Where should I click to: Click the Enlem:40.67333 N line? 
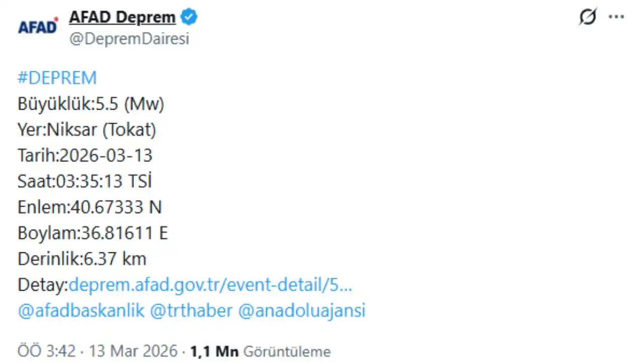(x=90, y=207)
